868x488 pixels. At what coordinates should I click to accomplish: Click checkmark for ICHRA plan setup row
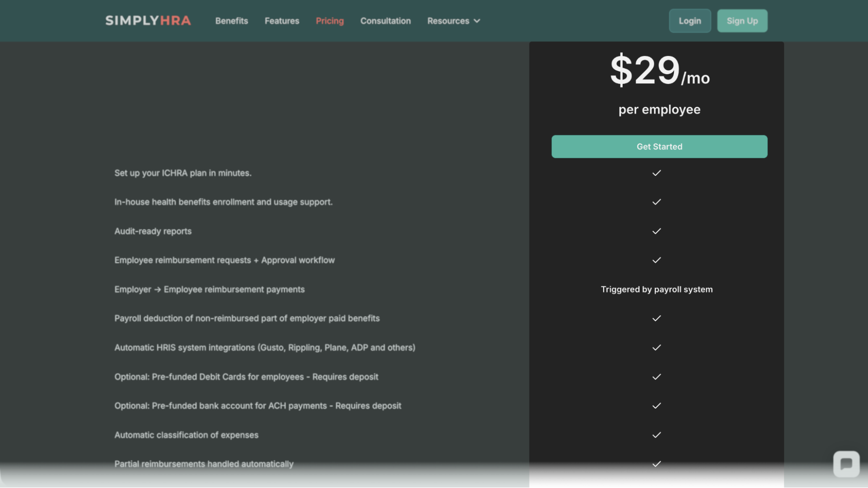point(657,173)
